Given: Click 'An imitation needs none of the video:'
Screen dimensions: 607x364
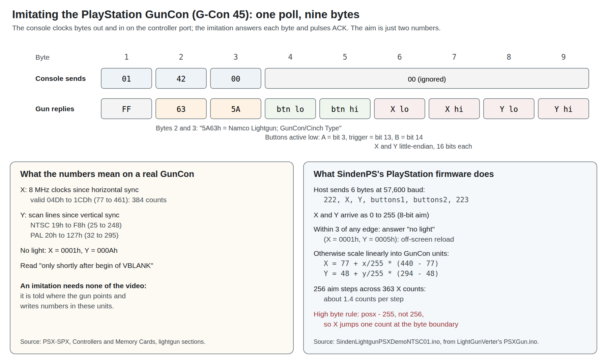Looking at the screenshot, I should tap(83, 286).
